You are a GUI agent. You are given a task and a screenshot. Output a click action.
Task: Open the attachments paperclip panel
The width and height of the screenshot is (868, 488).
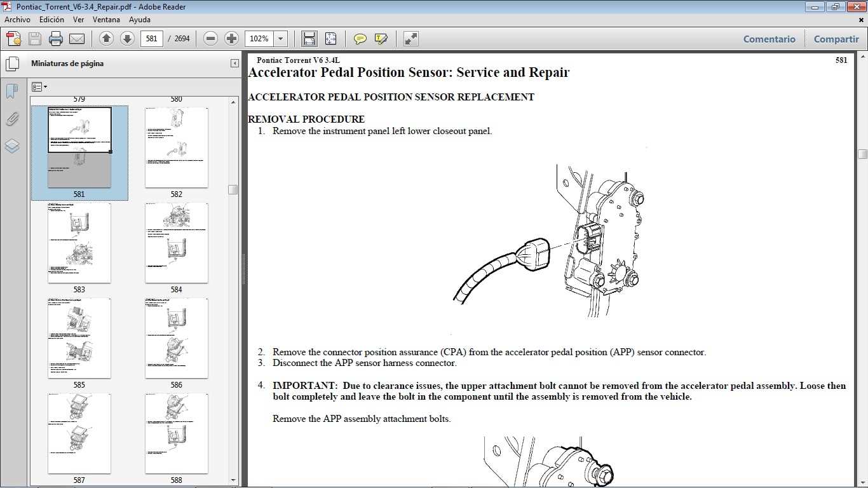pos(12,119)
